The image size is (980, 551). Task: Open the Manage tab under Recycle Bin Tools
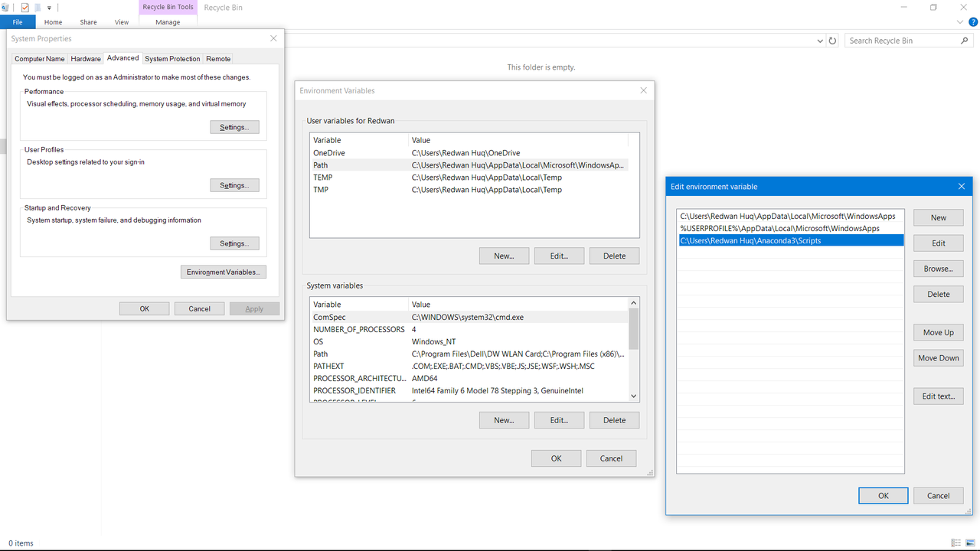coord(168,22)
